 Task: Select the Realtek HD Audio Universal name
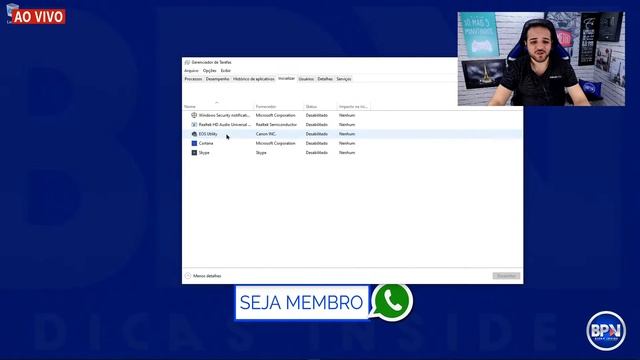tap(225, 124)
